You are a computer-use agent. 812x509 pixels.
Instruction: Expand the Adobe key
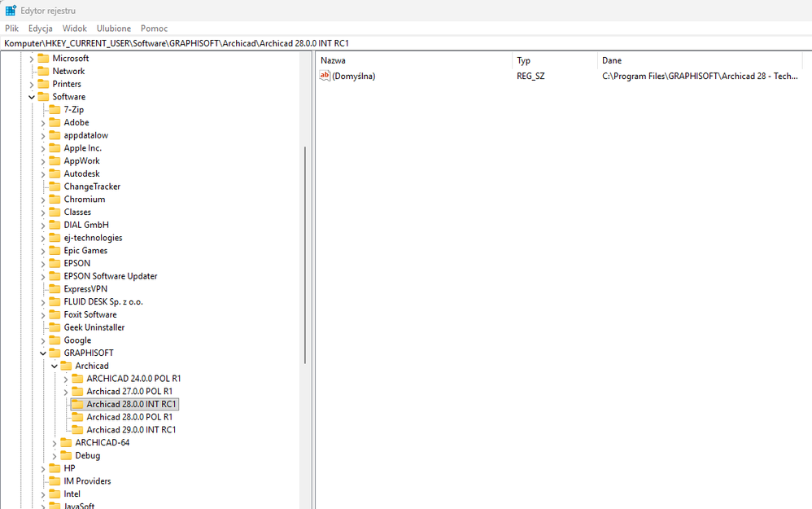43,123
